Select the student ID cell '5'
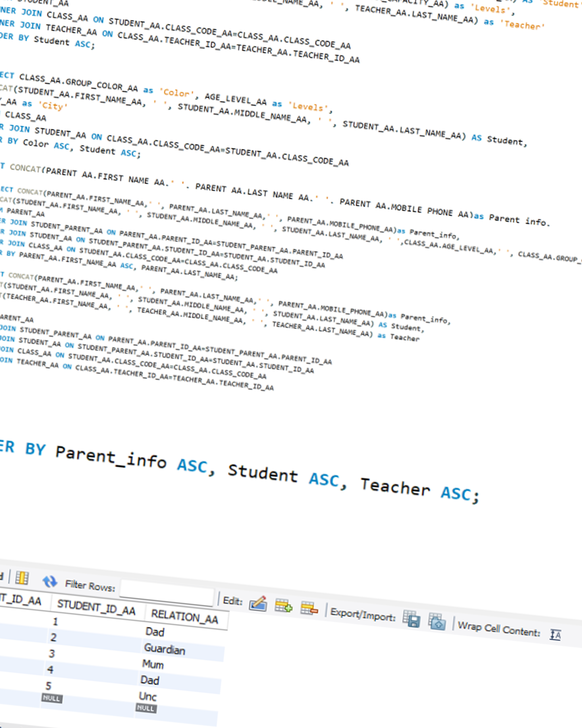 [49, 686]
